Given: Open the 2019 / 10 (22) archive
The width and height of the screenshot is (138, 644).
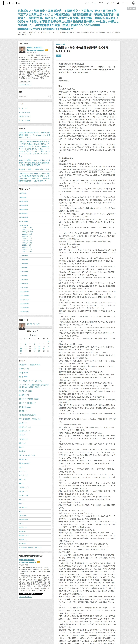Looking at the screenshot, I should (28, 232).
